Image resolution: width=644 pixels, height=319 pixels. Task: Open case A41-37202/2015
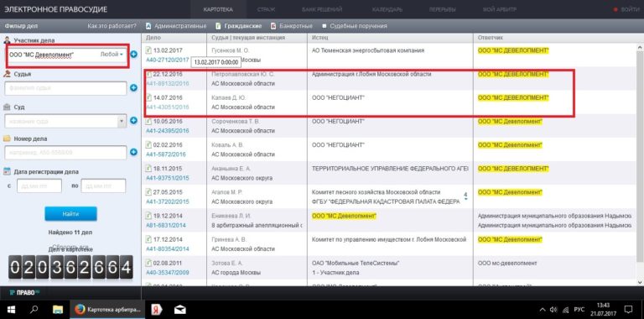(x=167, y=201)
